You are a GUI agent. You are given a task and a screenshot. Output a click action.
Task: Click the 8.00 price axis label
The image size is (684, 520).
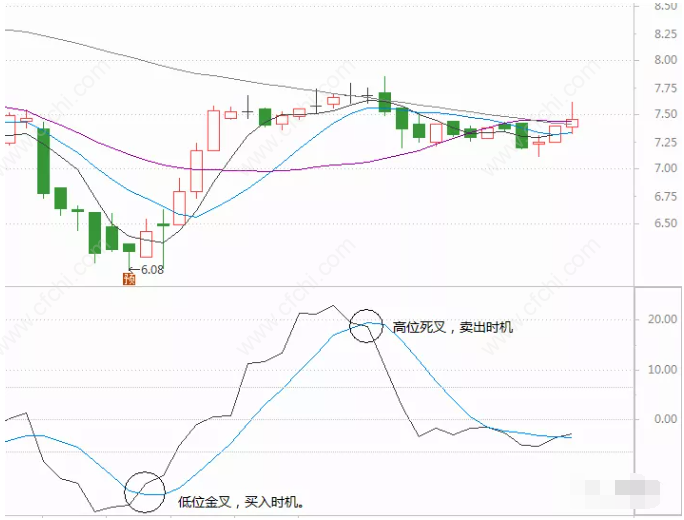pos(665,60)
